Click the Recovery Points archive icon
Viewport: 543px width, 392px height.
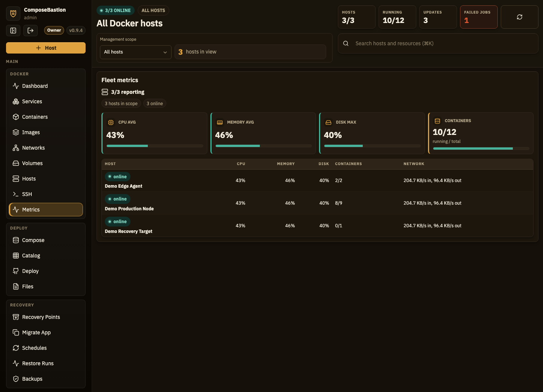tap(16, 317)
